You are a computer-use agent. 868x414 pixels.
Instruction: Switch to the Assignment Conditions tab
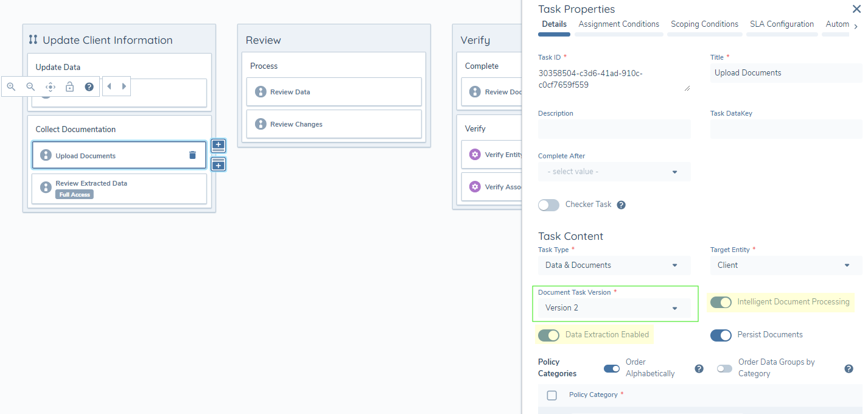(618, 24)
